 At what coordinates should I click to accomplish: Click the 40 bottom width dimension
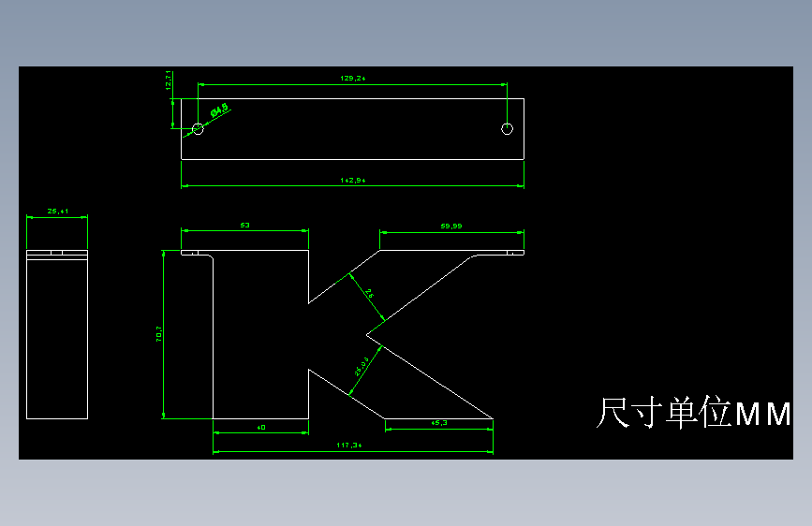pyautogui.click(x=261, y=427)
